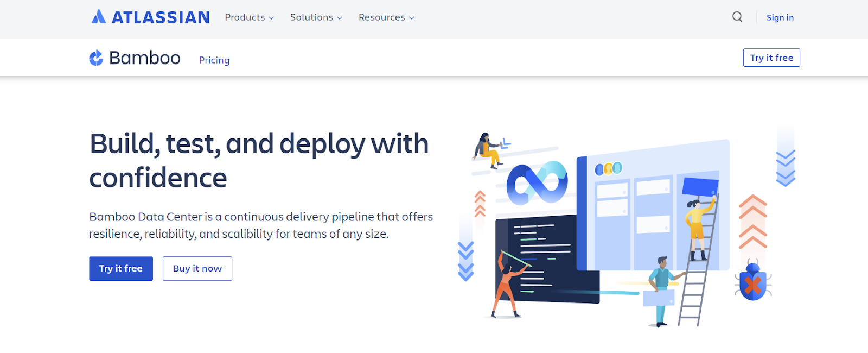Click the Sign in link
Screen dimensions: 868x353
780,17
